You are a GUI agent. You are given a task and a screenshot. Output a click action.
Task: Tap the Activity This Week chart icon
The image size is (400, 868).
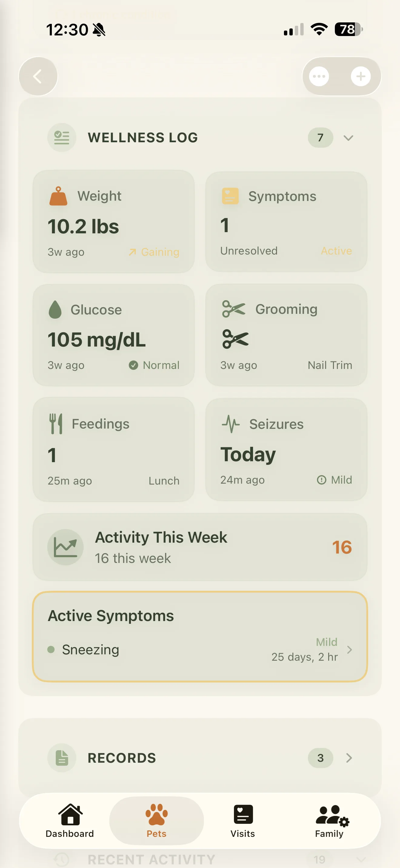[65, 547]
